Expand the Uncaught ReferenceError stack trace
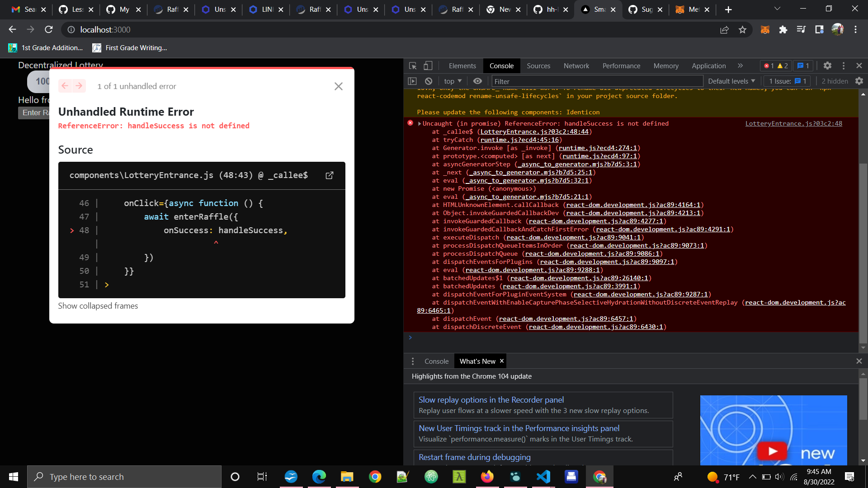Viewport: 868px width, 488px height. [419, 123]
